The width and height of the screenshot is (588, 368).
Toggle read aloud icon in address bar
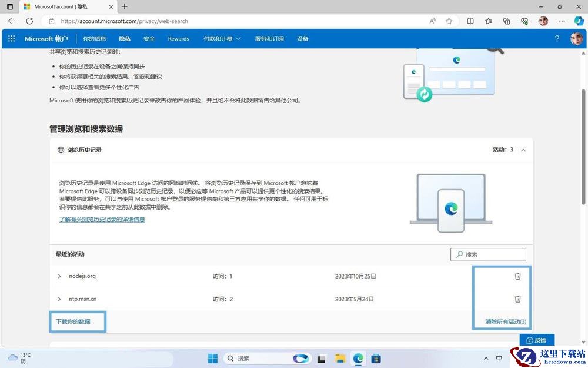433,21
